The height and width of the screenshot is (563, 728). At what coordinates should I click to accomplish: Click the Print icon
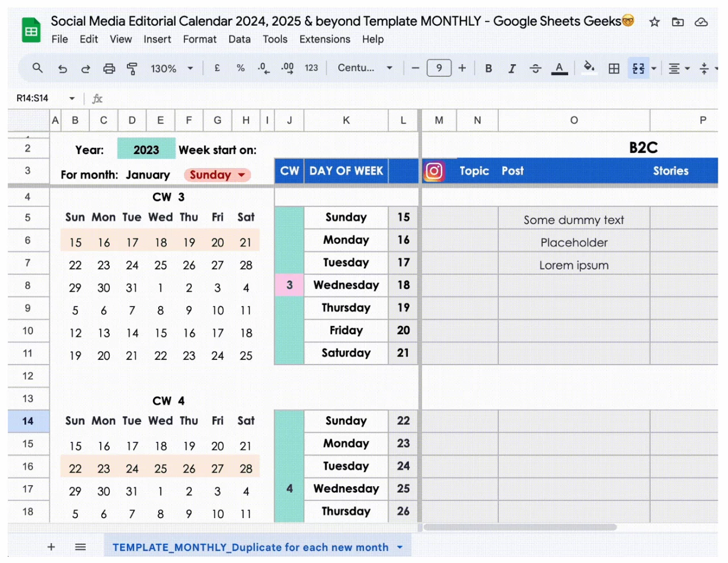(109, 68)
